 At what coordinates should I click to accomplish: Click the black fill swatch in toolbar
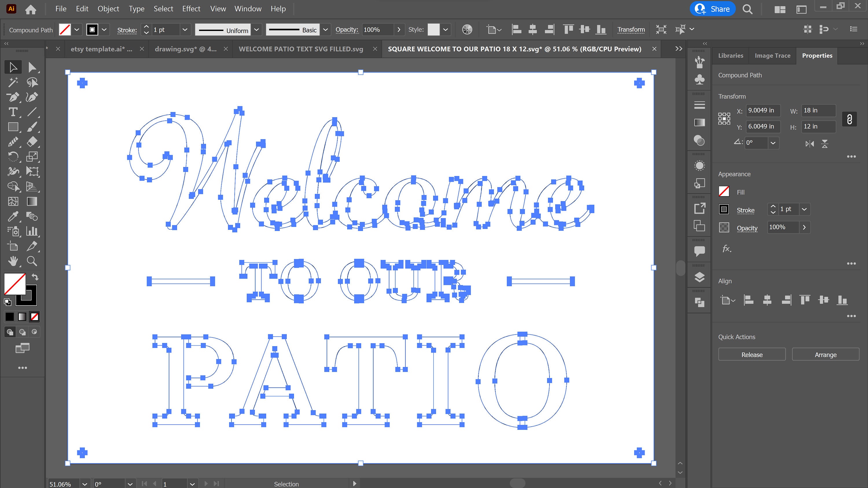coord(10,316)
